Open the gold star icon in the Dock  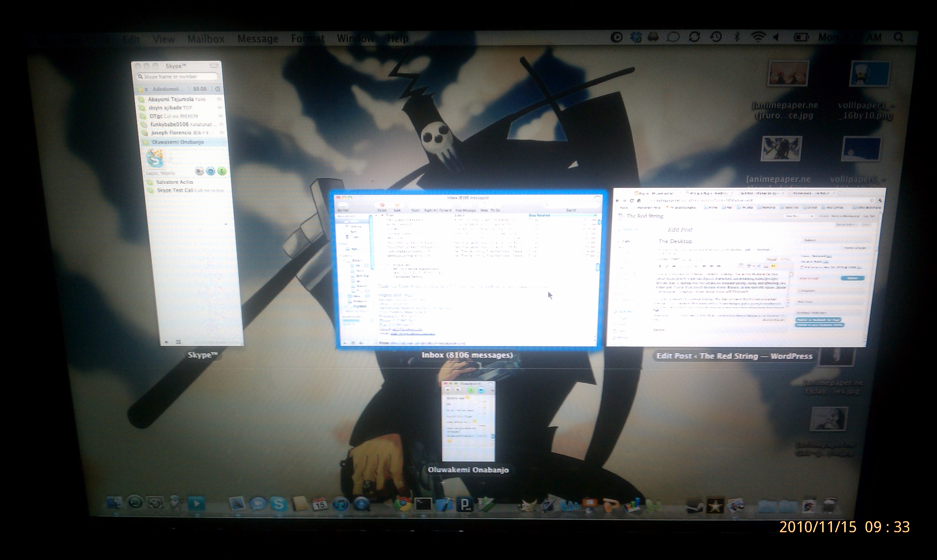click(x=715, y=506)
